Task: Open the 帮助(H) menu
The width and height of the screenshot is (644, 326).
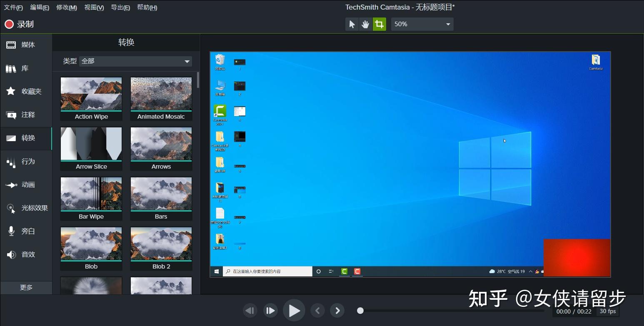Action: point(147,7)
